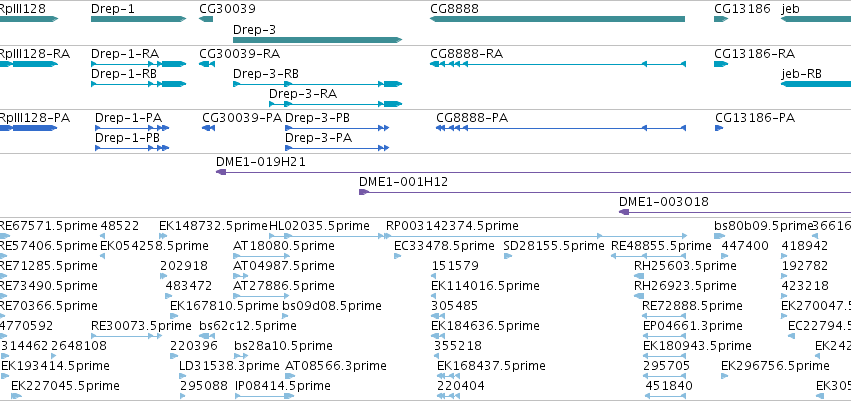Click the RpIII128-PA protein label

(x=35, y=118)
